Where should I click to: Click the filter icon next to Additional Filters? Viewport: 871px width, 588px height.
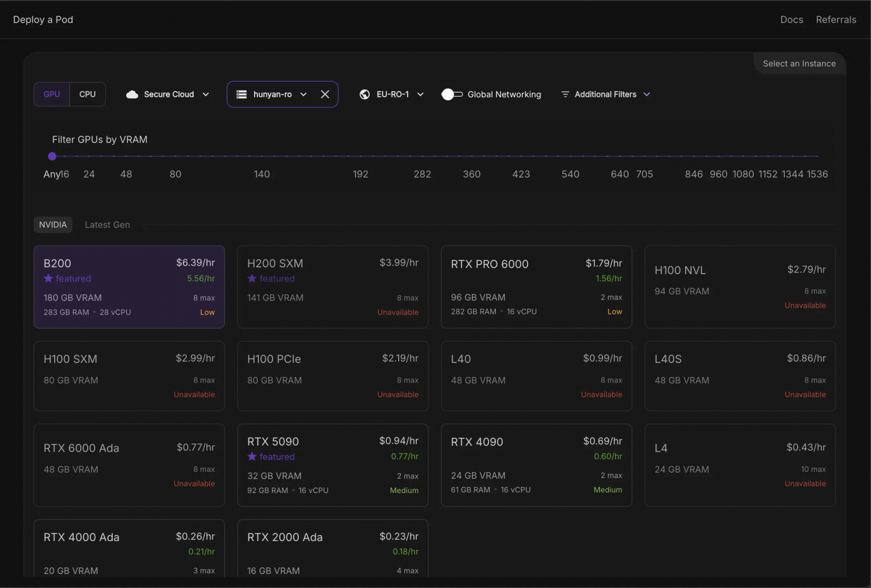[x=564, y=94]
